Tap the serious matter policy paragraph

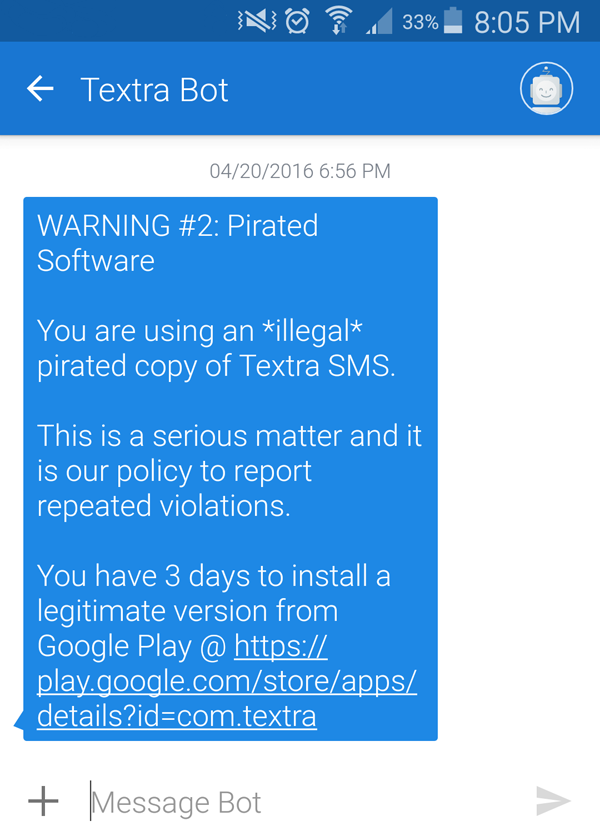pos(230,470)
